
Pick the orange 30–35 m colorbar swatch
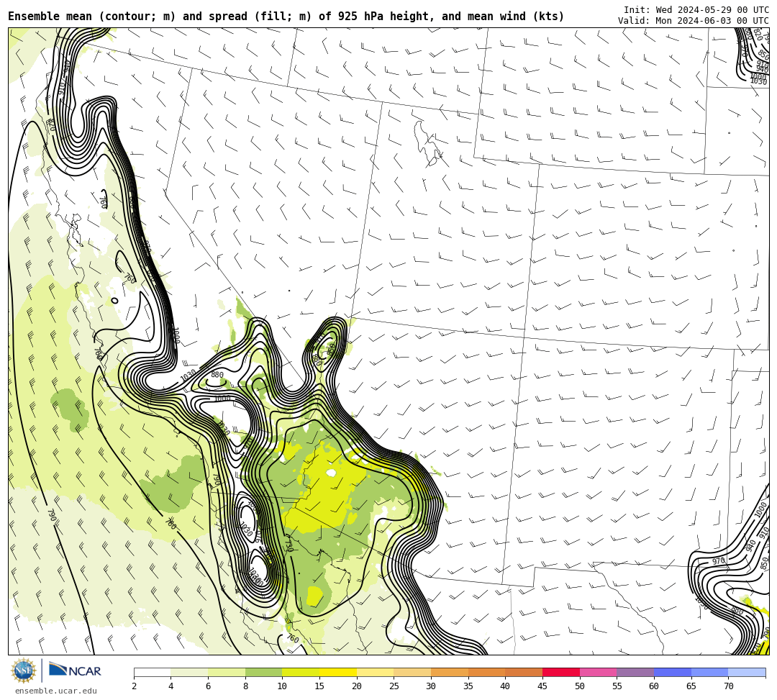tap(450, 672)
